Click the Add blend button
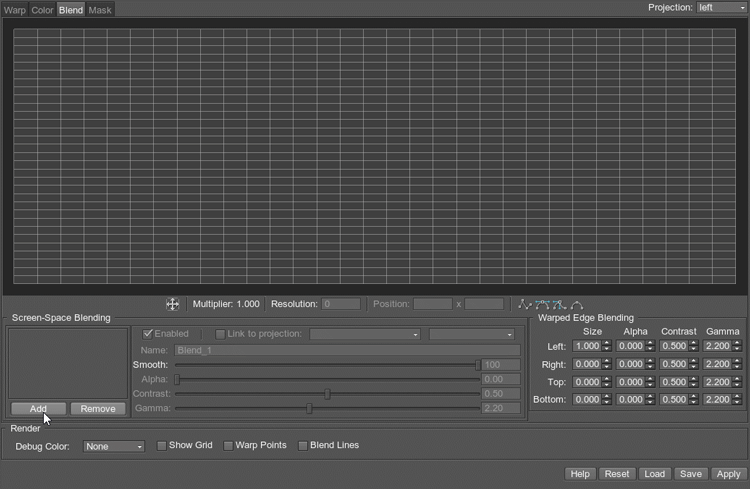This screenshot has width=750, height=489. 38,409
